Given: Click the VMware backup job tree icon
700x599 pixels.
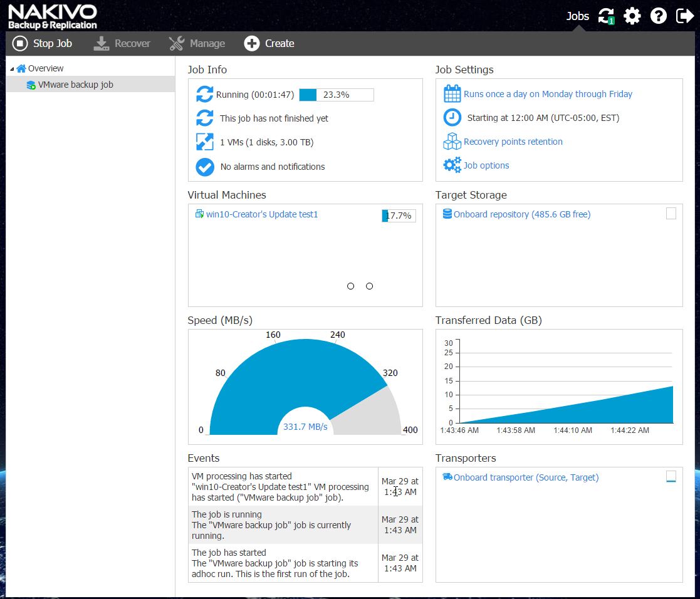Looking at the screenshot, I should pyautogui.click(x=31, y=85).
